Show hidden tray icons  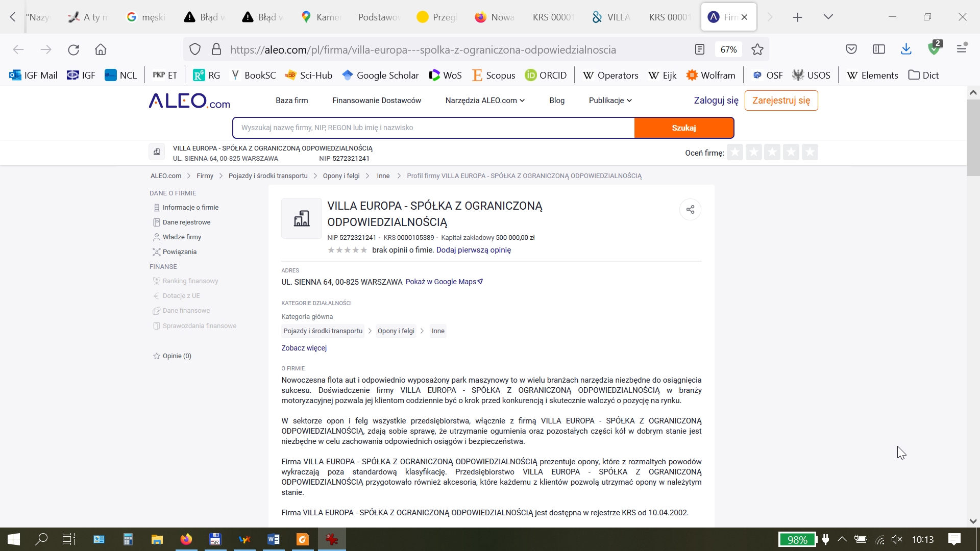point(842,539)
